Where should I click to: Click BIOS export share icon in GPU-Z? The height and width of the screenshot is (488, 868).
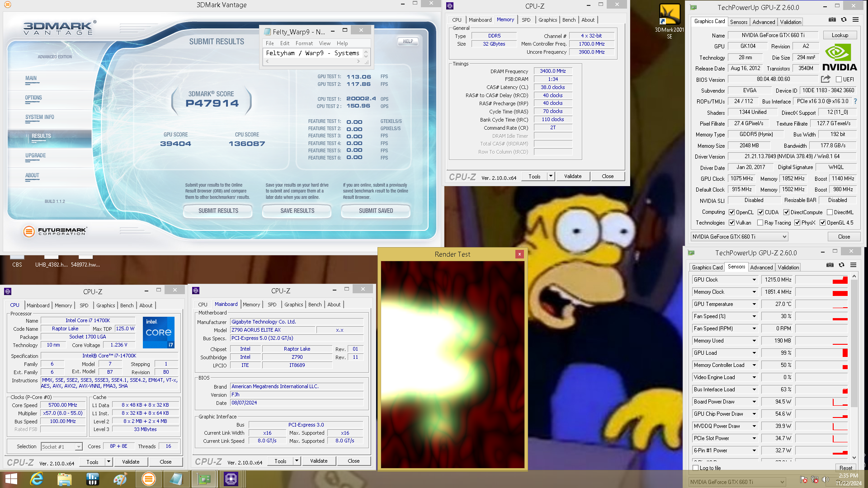pos(826,79)
